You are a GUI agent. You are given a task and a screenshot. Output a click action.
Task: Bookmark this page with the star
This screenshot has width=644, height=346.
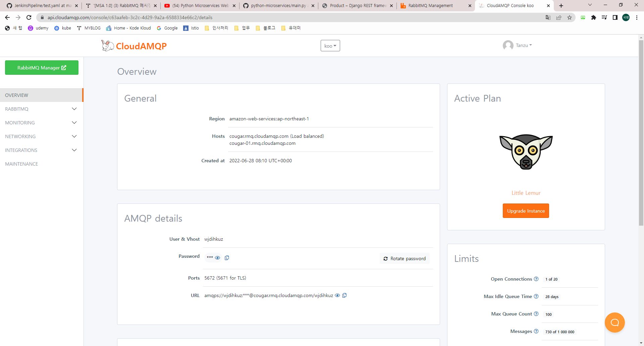[x=570, y=17]
